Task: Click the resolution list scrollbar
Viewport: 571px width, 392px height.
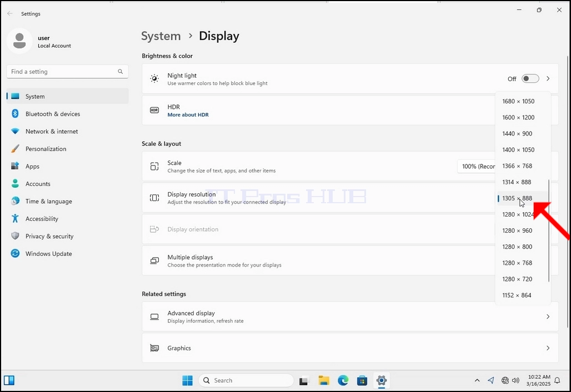Action: (549, 230)
